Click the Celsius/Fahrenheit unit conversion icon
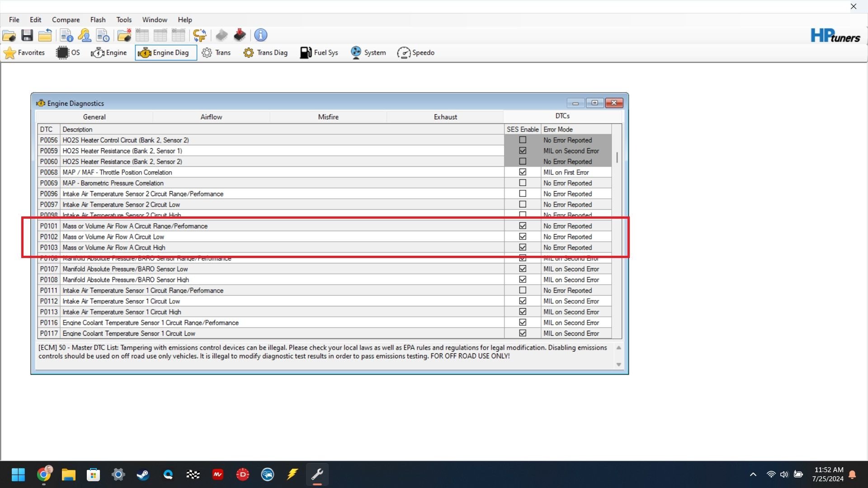868x488 pixels. click(x=199, y=35)
